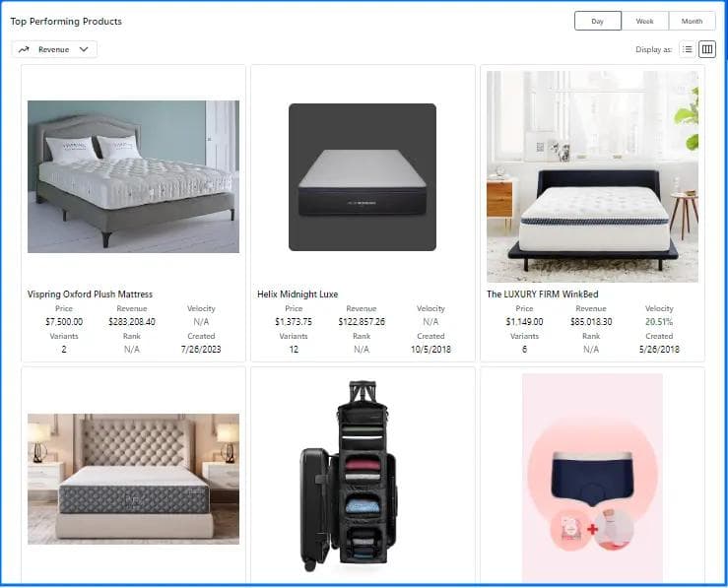
Task: Switch display to grid columns view icon
Action: [707, 49]
